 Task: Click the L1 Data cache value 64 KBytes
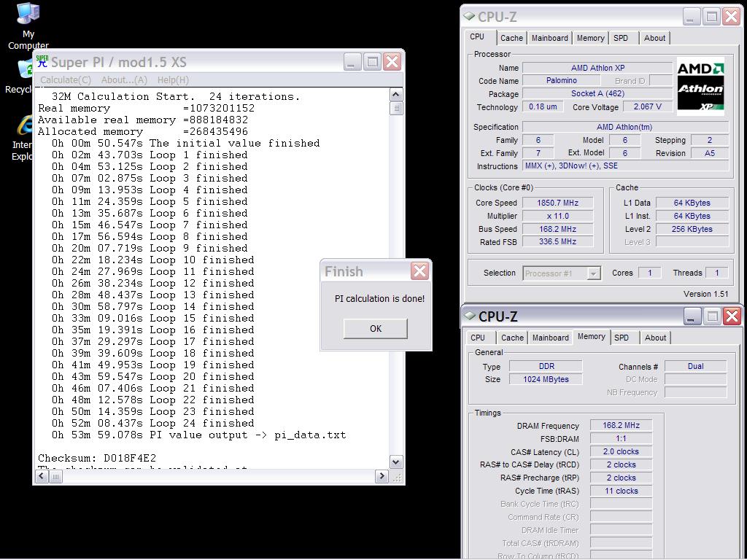692,203
